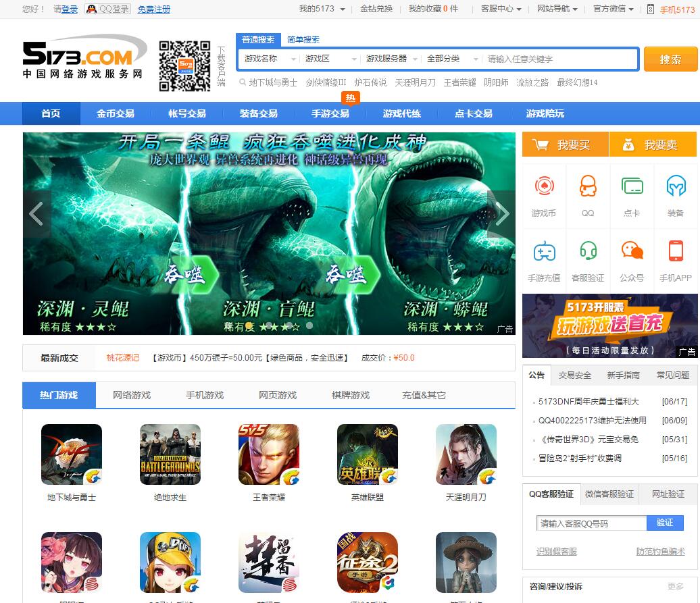Viewport: 700px width, 603px height.
Task: Switch to the 网络游戏 tab
Action: coord(132,395)
